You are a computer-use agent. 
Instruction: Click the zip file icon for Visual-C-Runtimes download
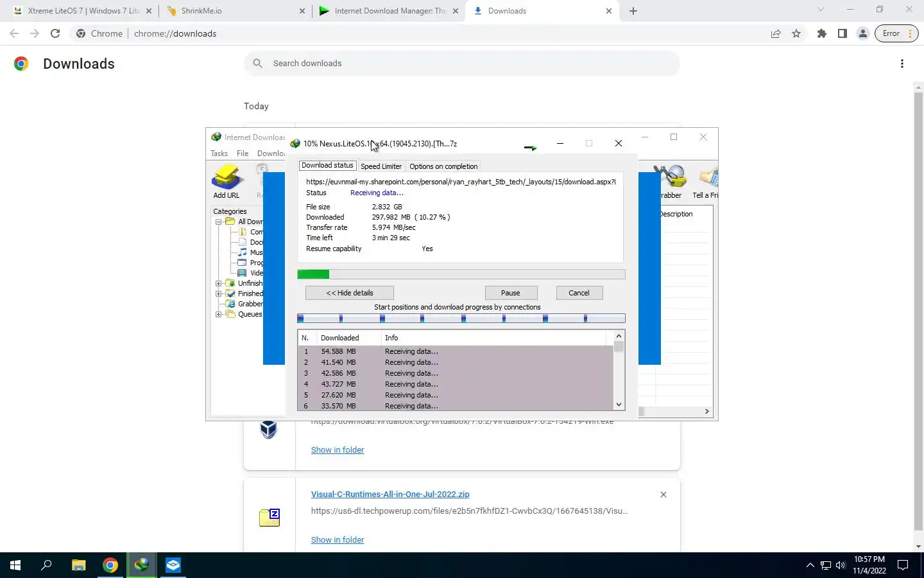coord(269,517)
